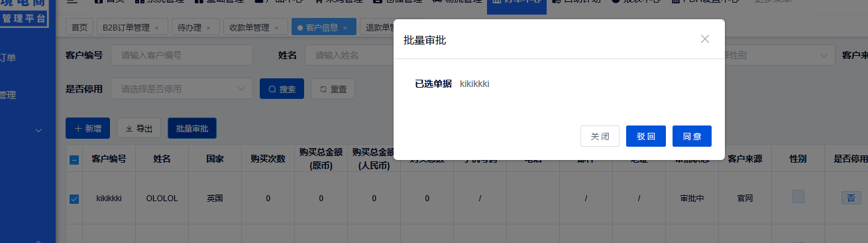Close the 客户信息 tab with its x
This screenshot has width=868, height=243.
click(x=345, y=28)
